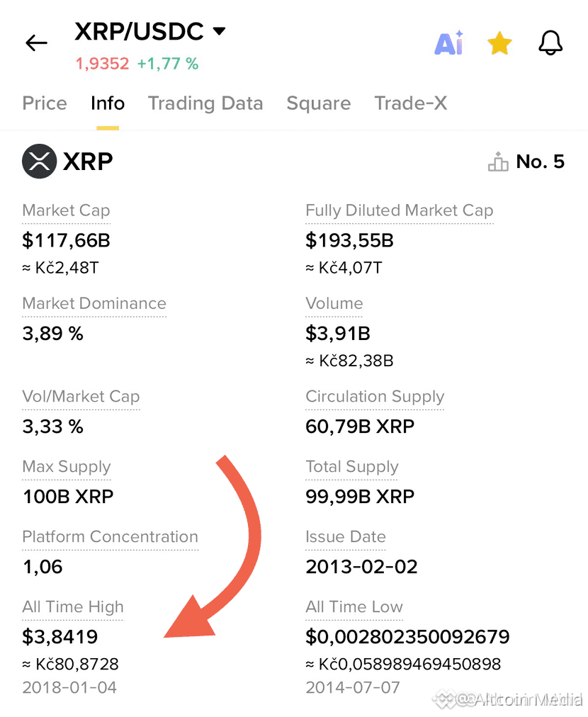Image resolution: width=588 pixels, height=717 pixels.
Task: Expand the XRP/USDC pair dropdown arrow
Action: (220, 31)
